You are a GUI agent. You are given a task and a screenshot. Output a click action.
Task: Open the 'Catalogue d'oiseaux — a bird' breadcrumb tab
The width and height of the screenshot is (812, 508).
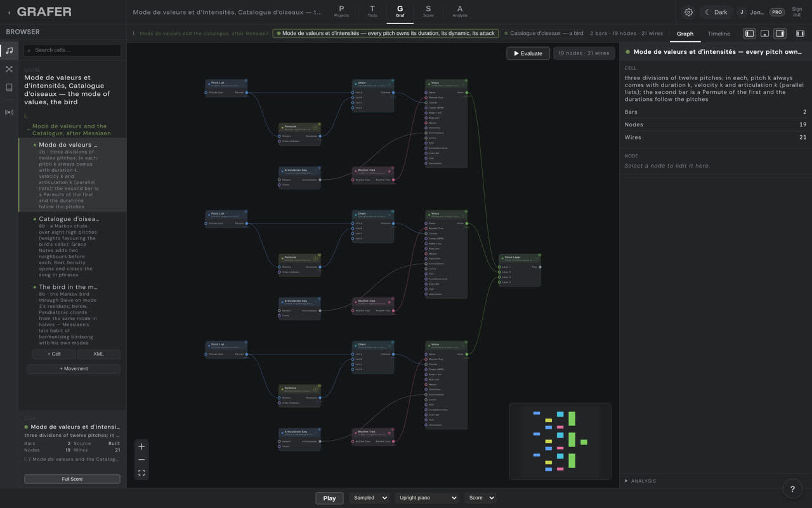point(544,34)
